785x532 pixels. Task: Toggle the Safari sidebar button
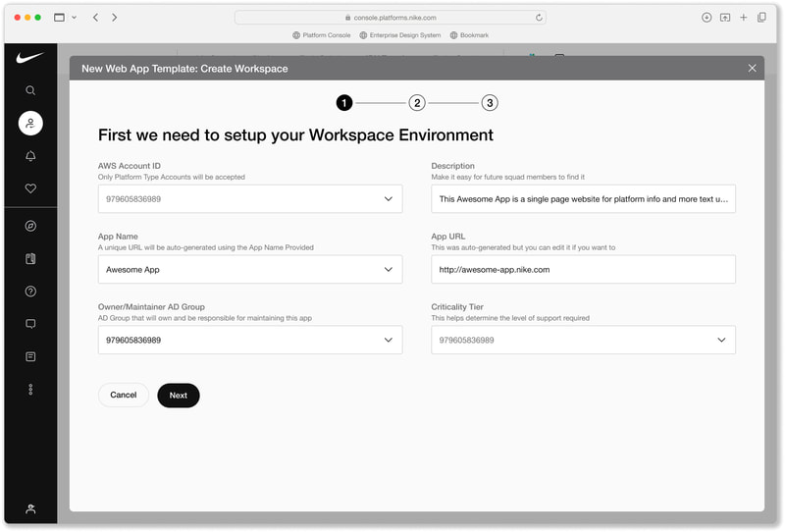point(59,18)
